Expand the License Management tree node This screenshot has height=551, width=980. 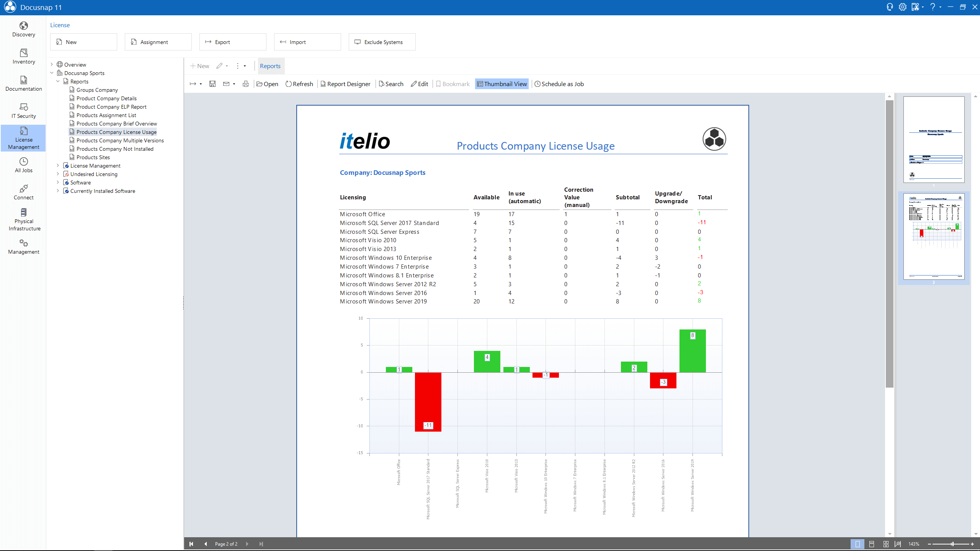click(x=58, y=165)
